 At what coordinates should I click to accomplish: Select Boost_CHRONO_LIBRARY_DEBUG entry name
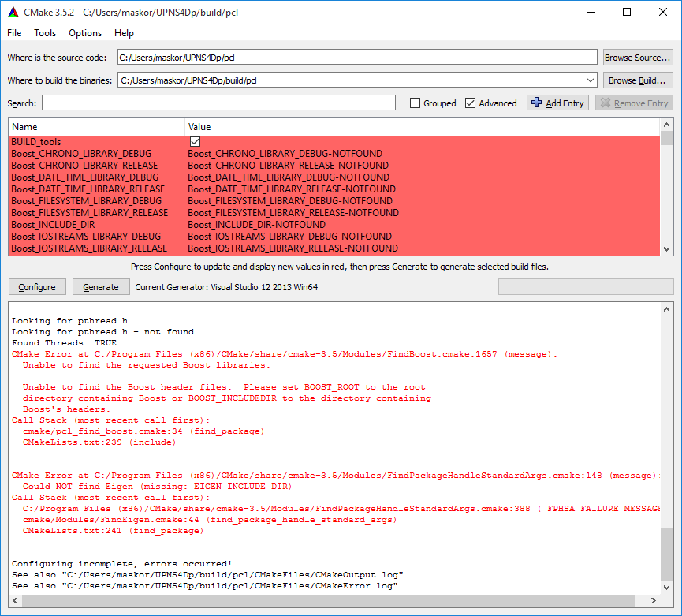pyautogui.click(x=81, y=154)
